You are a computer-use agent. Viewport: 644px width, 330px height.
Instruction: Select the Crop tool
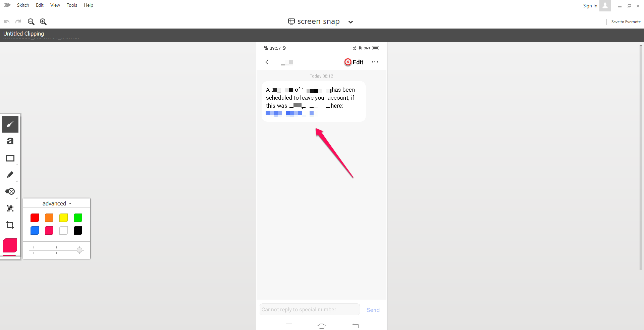pyautogui.click(x=10, y=225)
